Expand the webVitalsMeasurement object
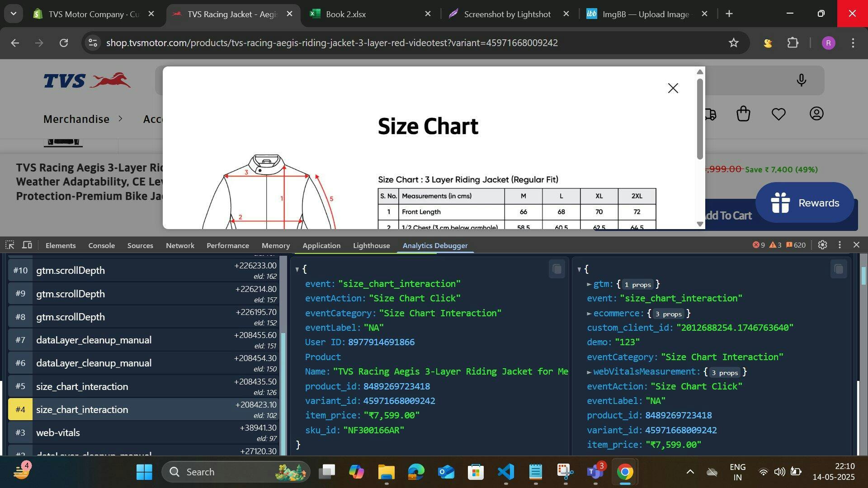868x488 pixels. tap(589, 372)
